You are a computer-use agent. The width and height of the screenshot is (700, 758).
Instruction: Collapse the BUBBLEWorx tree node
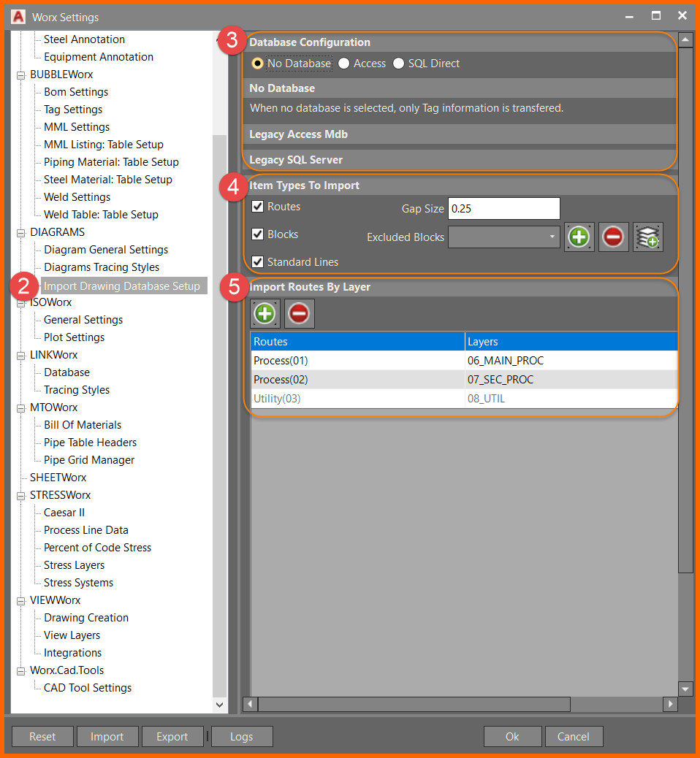(20, 75)
